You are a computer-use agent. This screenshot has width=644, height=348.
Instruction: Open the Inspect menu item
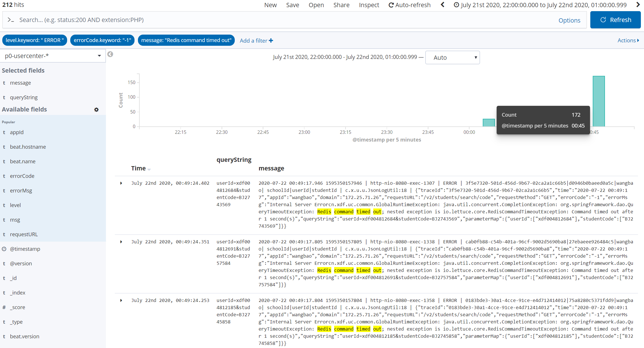(369, 5)
